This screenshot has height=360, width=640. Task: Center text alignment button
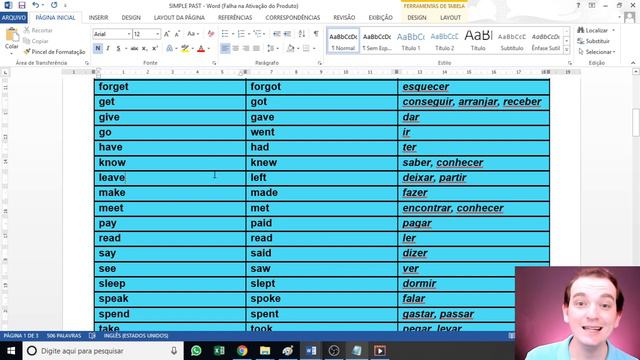click(x=236, y=49)
